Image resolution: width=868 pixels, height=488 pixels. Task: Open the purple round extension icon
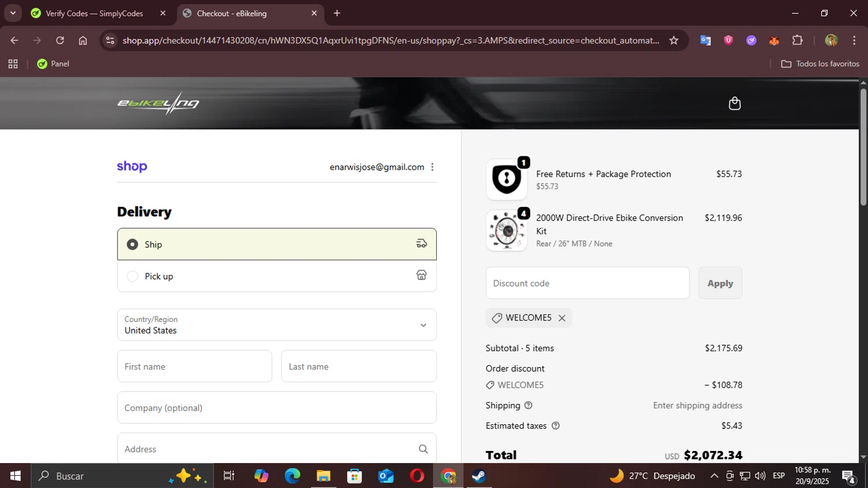click(751, 41)
